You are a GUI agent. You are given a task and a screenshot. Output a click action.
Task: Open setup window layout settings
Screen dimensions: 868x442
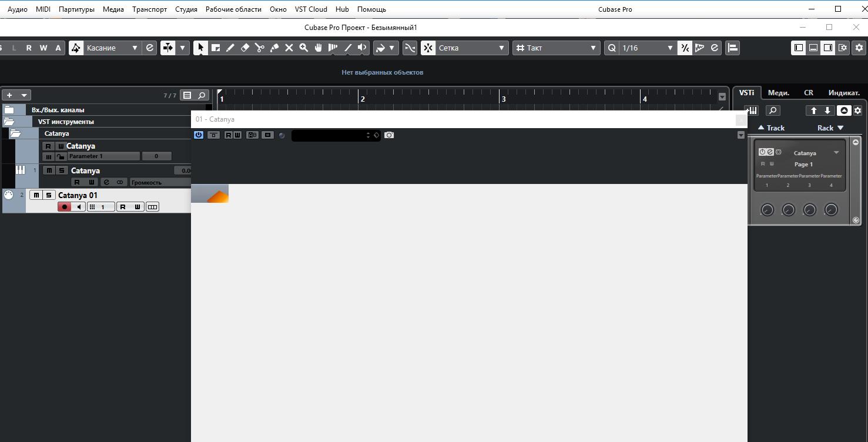tap(843, 48)
